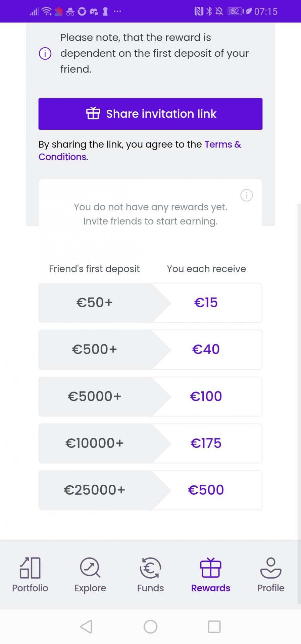
Task: Tap the gift icon on the share button
Action: (x=93, y=114)
